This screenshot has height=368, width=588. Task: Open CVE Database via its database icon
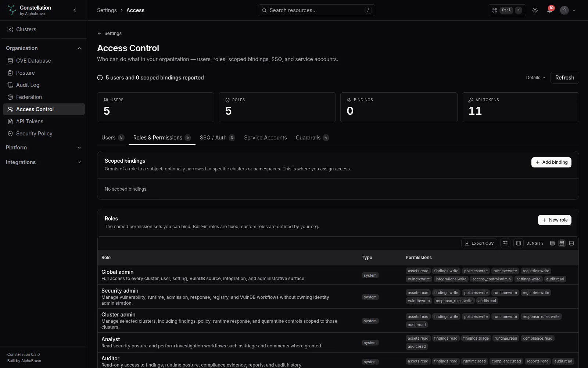[10, 61]
